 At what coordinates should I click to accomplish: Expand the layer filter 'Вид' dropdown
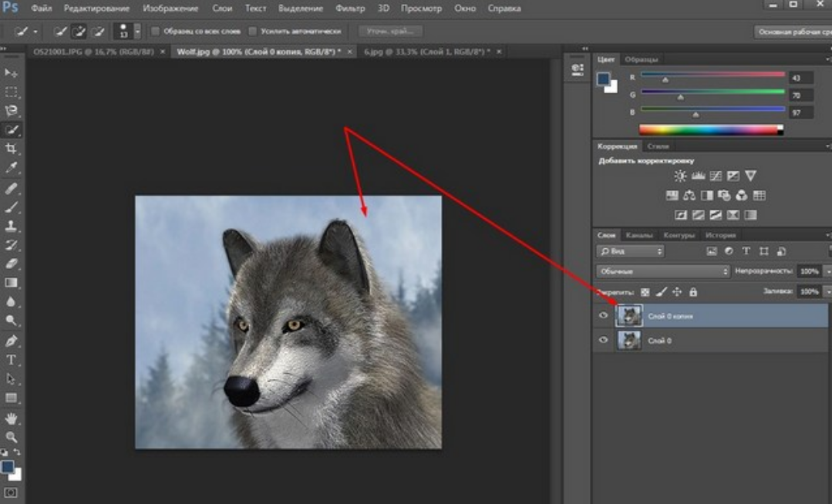(630, 251)
